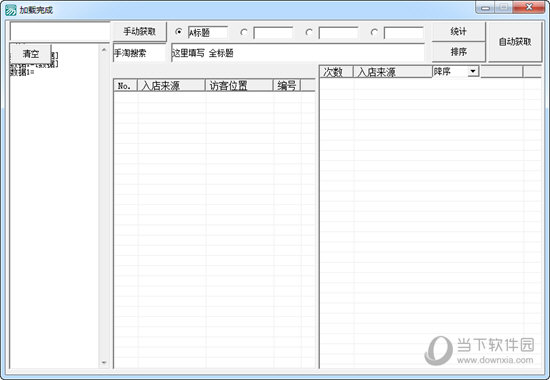Click the A标题 text field
The image size is (550, 380).
pos(208,33)
